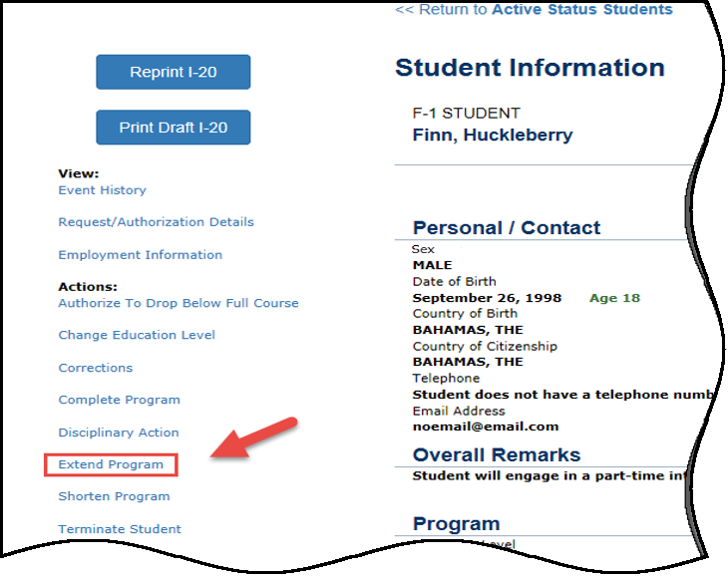Click the noemail@email.com email address

486,427
